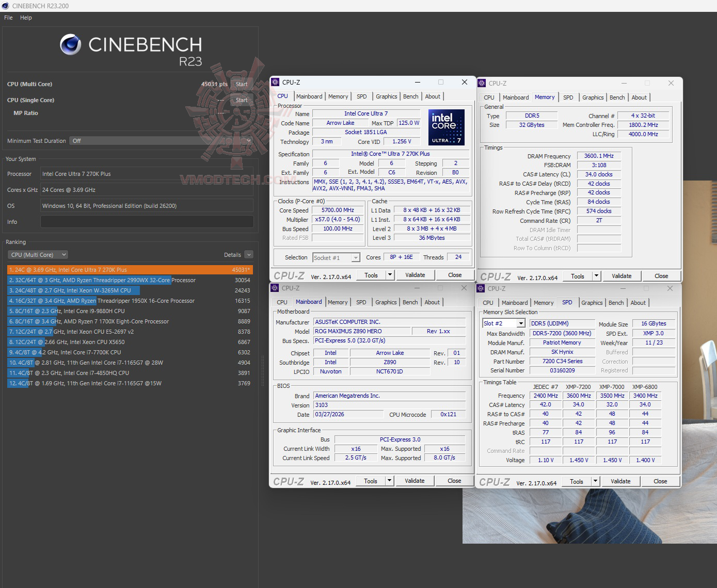Viewport: 717px width, 588px height.
Task: Click the title bar icon of the CPU-Z window showing the CPU tab
Action: click(x=275, y=82)
